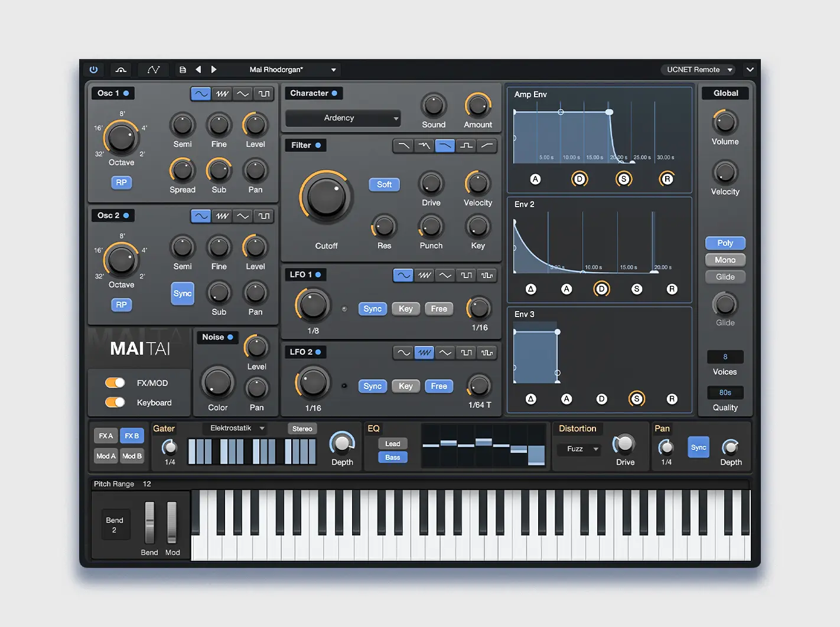This screenshot has height=627, width=840.
Task: Load the next preset arrow
Action: coord(214,70)
